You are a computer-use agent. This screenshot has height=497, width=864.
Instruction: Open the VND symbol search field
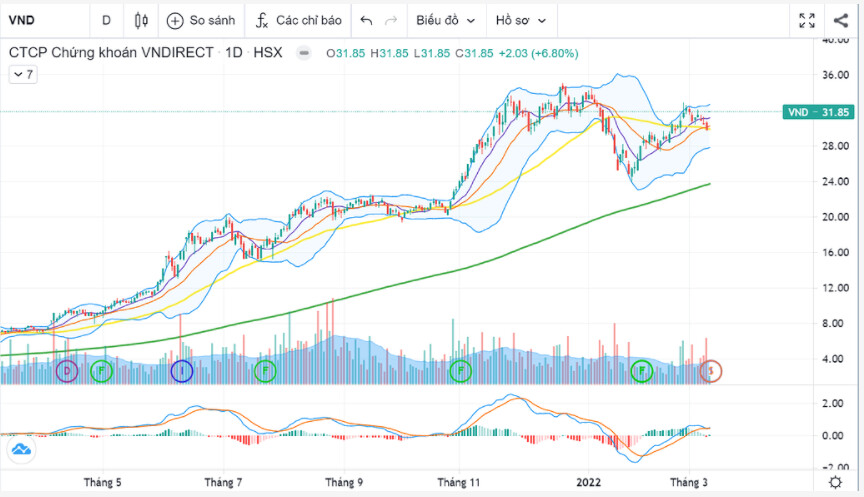click(x=45, y=20)
